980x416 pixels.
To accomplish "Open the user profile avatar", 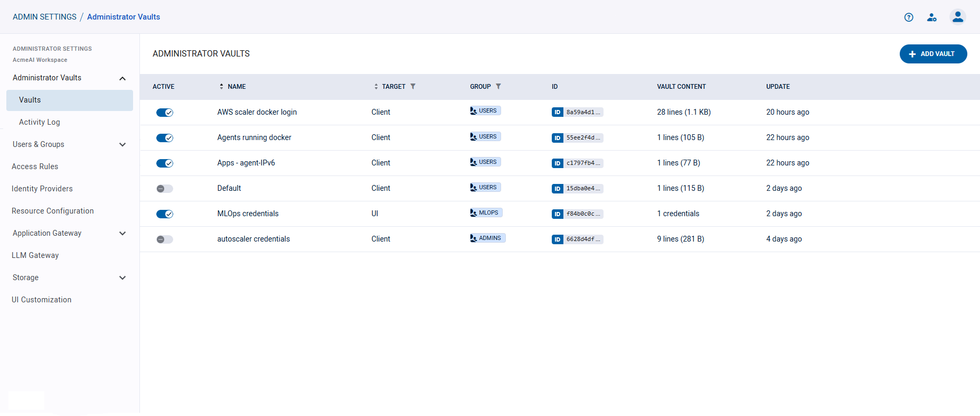I will click(x=958, y=17).
